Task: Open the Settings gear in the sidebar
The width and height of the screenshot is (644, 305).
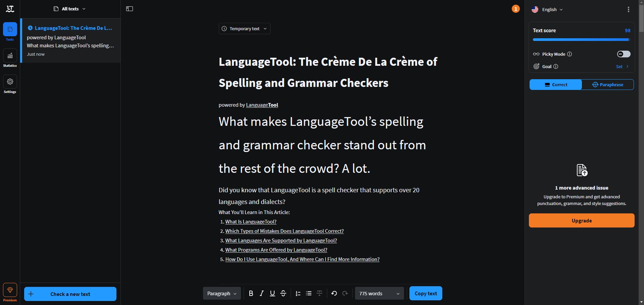Action: 10,85
